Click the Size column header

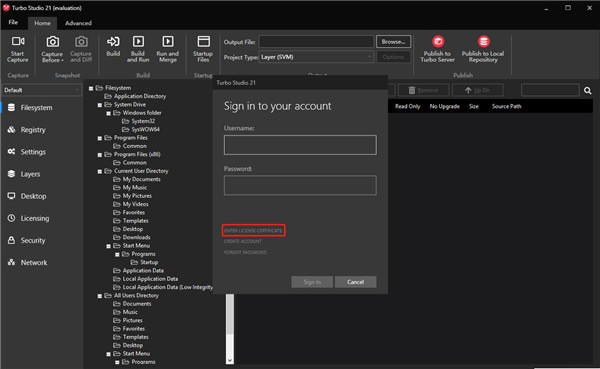474,106
